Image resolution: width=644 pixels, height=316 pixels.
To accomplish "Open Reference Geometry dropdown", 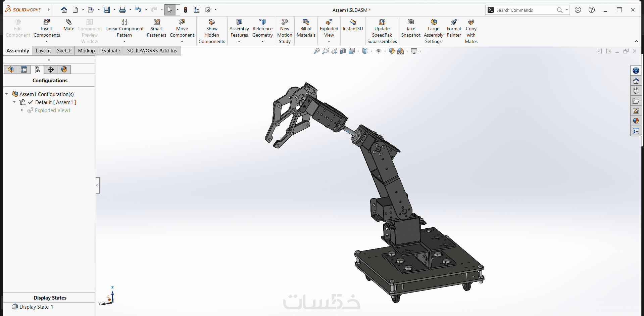I will click(262, 42).
